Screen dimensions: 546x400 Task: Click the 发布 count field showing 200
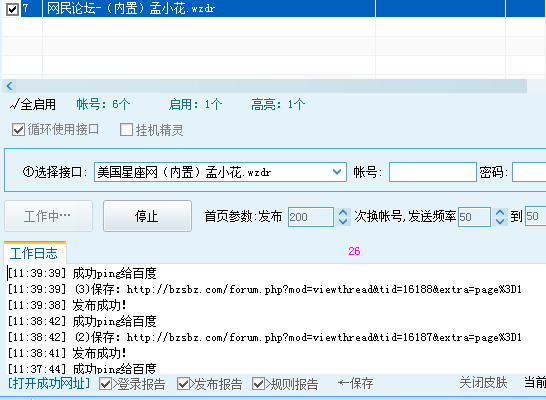pos(311,217)
